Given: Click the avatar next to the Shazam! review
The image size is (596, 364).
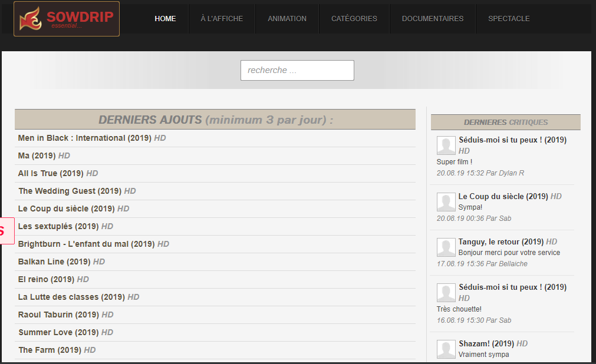Looking at the screenshot, I should tap(446, 349).
